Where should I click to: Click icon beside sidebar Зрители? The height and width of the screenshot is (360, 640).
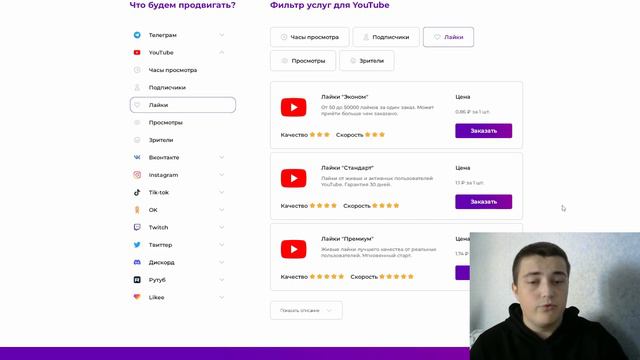137,140
